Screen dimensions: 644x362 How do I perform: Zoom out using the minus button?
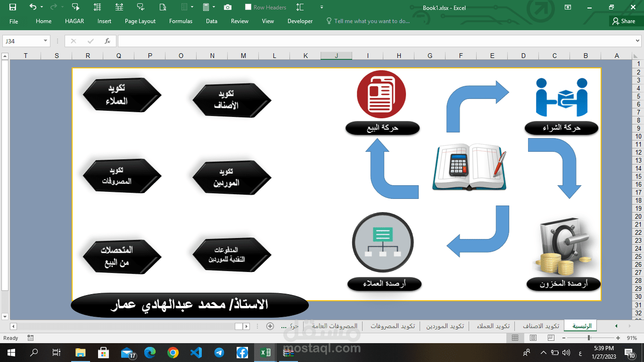click(564, 338)
